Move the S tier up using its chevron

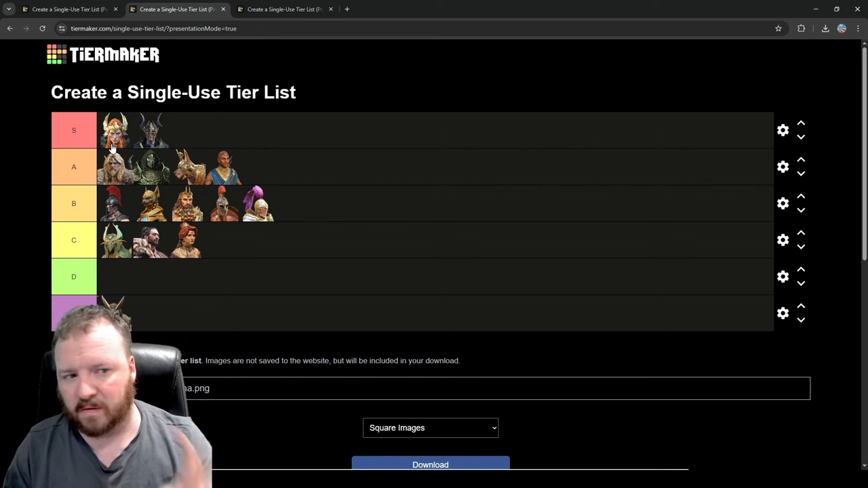(x=801, y=123)
